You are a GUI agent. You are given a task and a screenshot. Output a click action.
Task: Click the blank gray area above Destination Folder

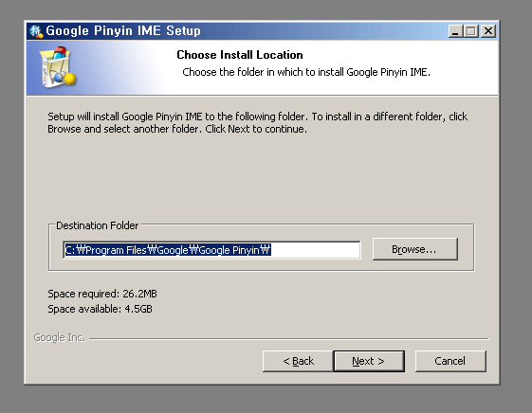pyautogui.click(x=261, y=176)
